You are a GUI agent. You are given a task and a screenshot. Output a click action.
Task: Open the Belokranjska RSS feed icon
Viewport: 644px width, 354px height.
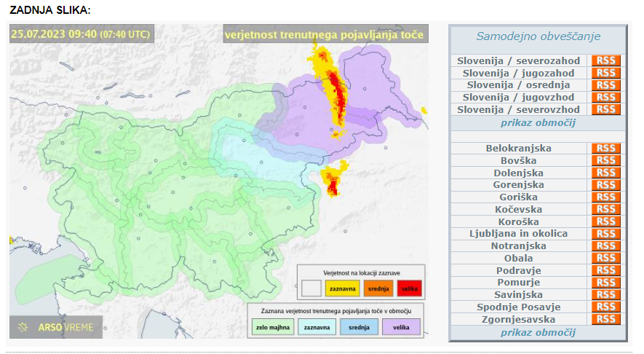(605, 149)
